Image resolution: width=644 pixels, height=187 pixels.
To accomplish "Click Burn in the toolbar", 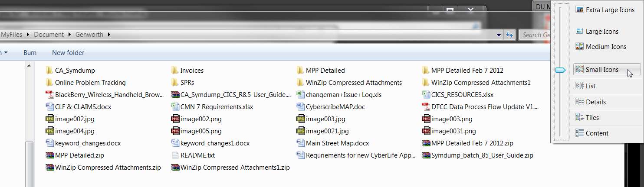I will click(x=30, y=52).
